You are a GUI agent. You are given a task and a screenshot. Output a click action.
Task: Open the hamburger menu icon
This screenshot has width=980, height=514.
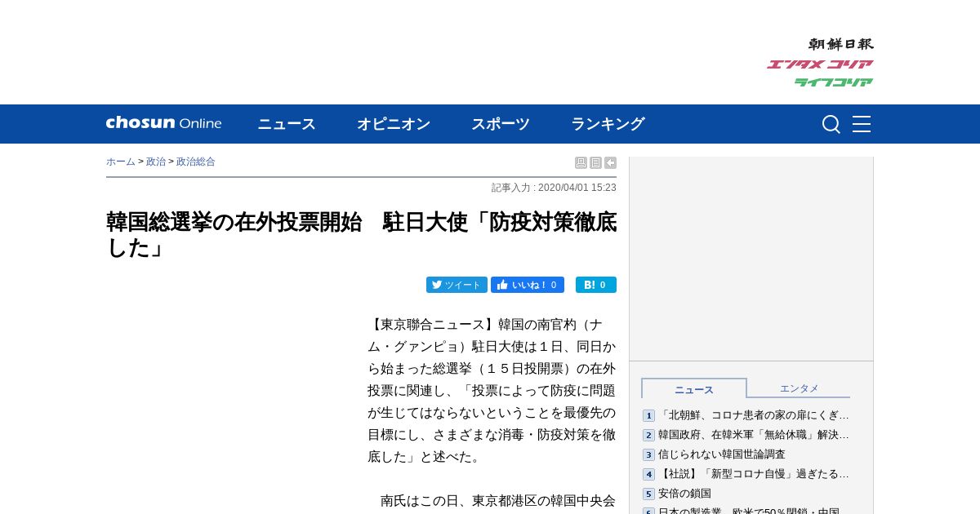tap(862, 124)
